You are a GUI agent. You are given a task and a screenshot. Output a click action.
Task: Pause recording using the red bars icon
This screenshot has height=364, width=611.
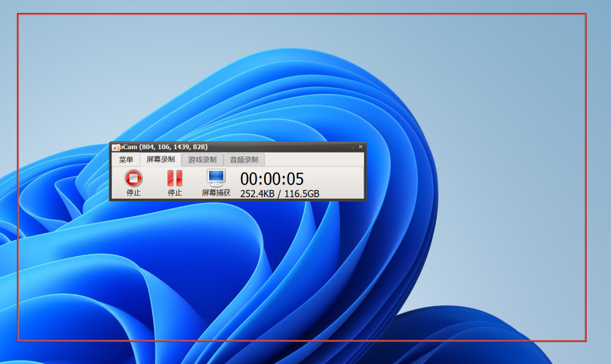(x=175, y=178)
